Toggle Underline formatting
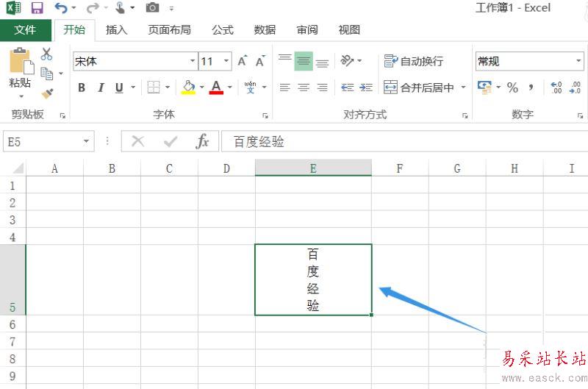The image size is (588, 389). [x=119, y=88]
